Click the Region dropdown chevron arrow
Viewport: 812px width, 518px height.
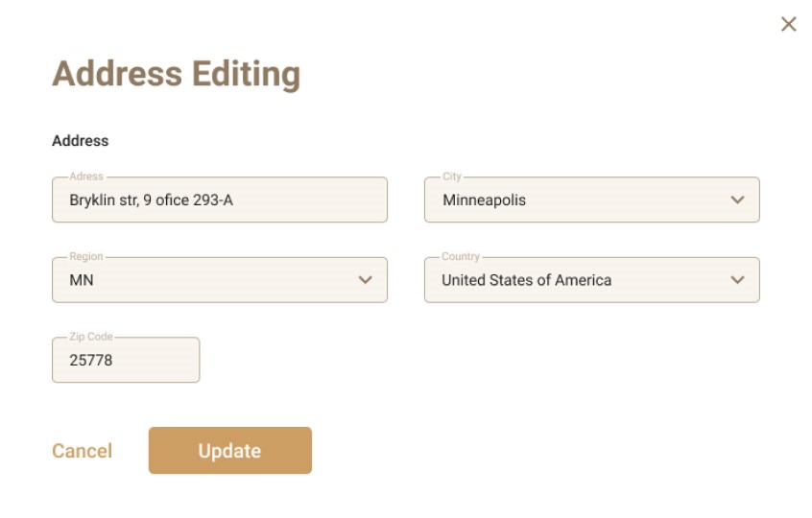pos(365,280)
